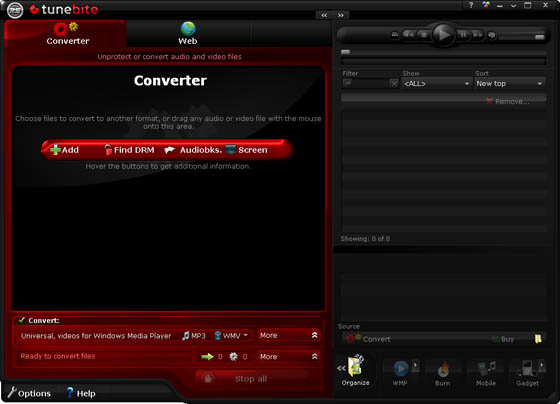The image size is (560, 404).
Task: Mute using the speaker icon
Action: click(492, 35)
